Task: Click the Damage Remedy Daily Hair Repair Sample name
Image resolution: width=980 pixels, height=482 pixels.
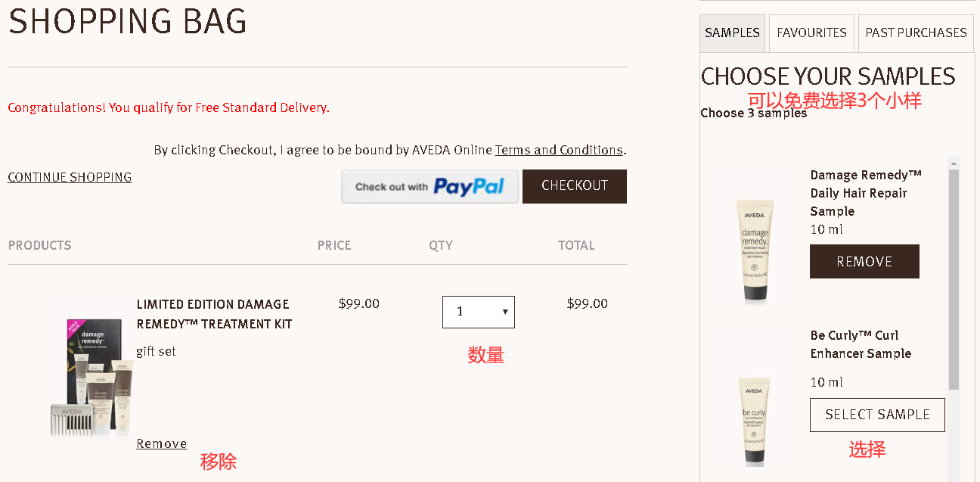Action: 865,193
